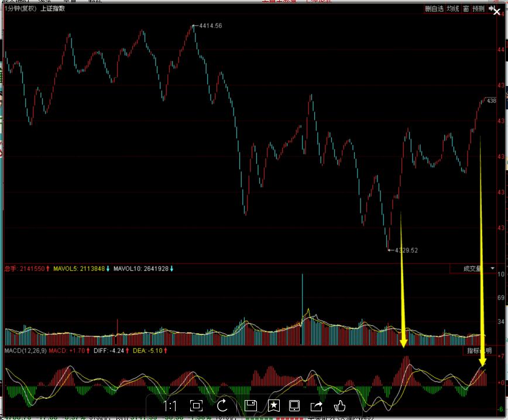Toggle fullscreen view of the image
508x420 pixels.
coord(197,406)
